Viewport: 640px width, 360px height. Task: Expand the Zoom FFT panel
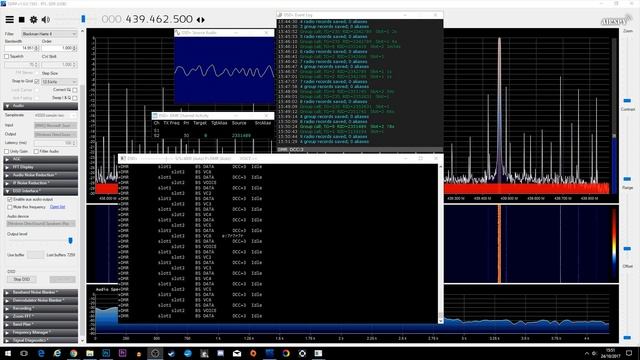pyautogui.click(x=40, y=316)
